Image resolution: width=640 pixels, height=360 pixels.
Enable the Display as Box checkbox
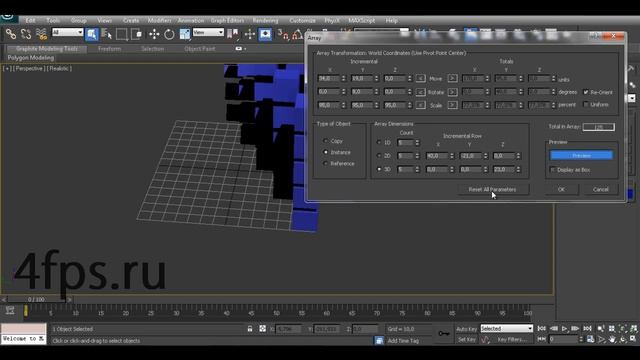click(553, 169)
